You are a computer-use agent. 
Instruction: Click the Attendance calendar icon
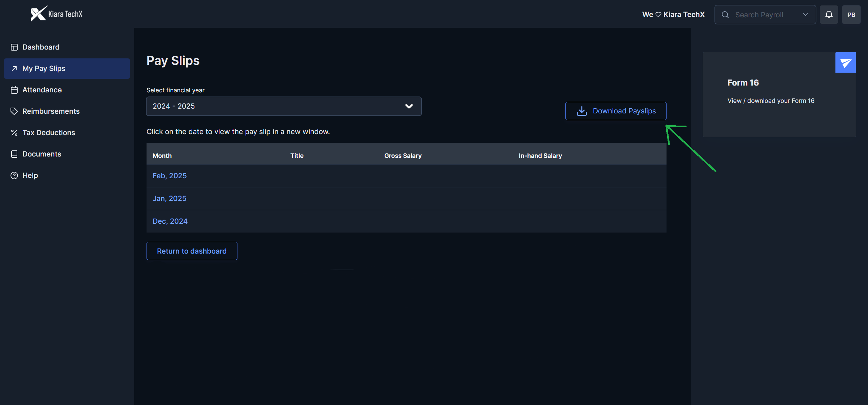14,90
